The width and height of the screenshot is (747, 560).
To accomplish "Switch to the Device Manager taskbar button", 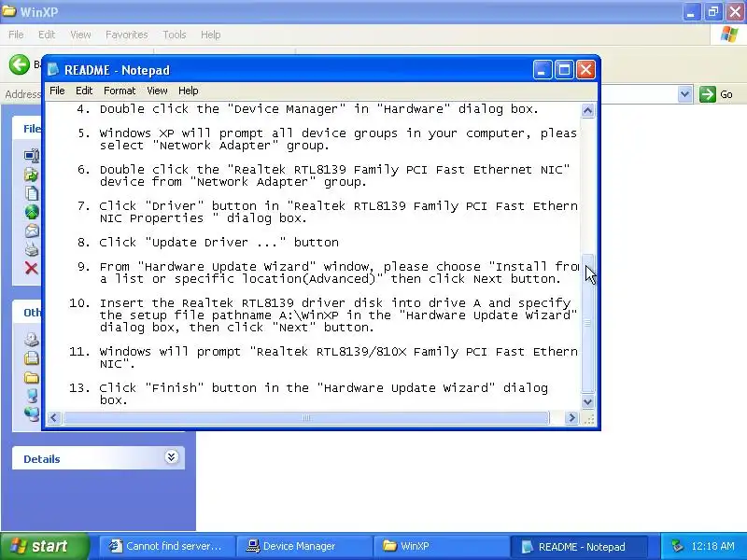I will point(304,546).
